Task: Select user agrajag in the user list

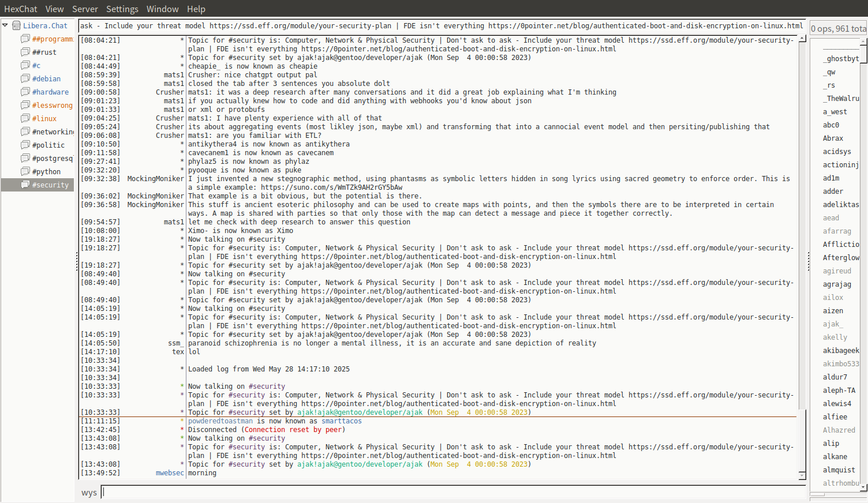Action: coord(837,284)
